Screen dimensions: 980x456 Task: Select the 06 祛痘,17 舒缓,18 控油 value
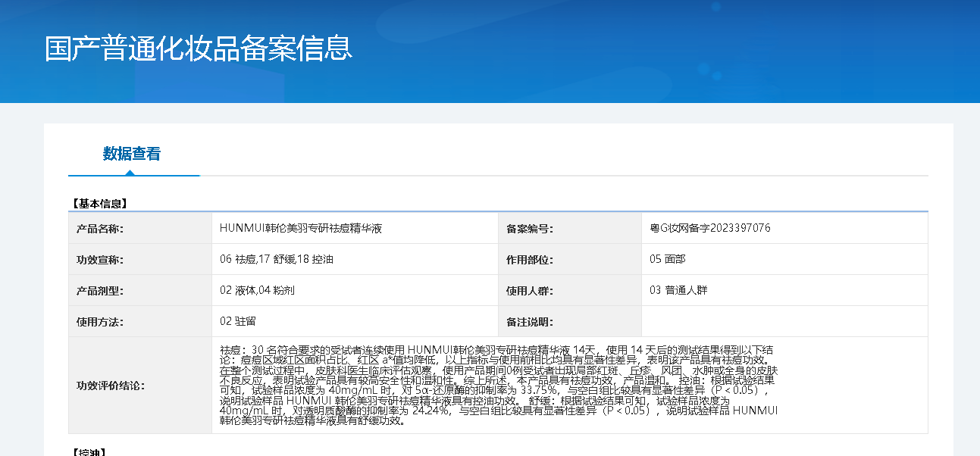[x=277, y=259]
